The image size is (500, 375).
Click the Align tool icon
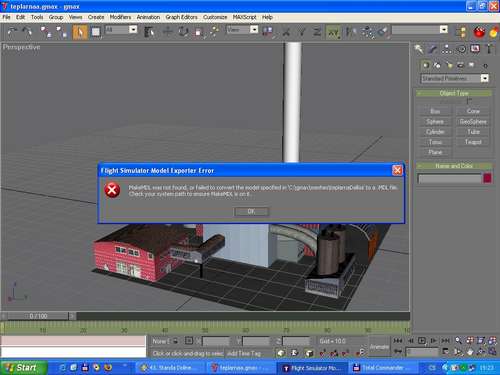pos(383,32)
